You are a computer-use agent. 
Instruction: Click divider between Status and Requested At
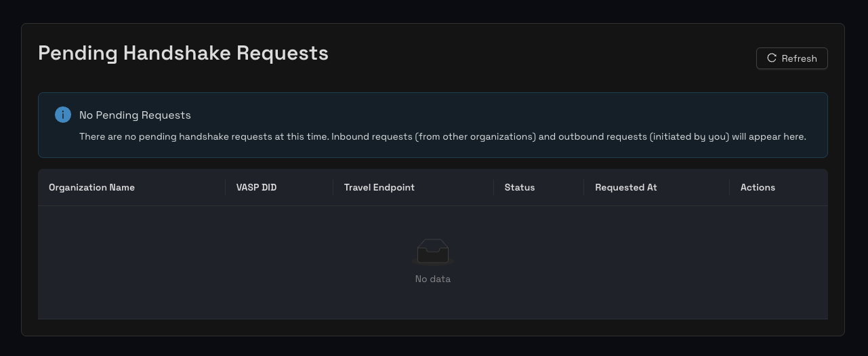tap(583, 187)
